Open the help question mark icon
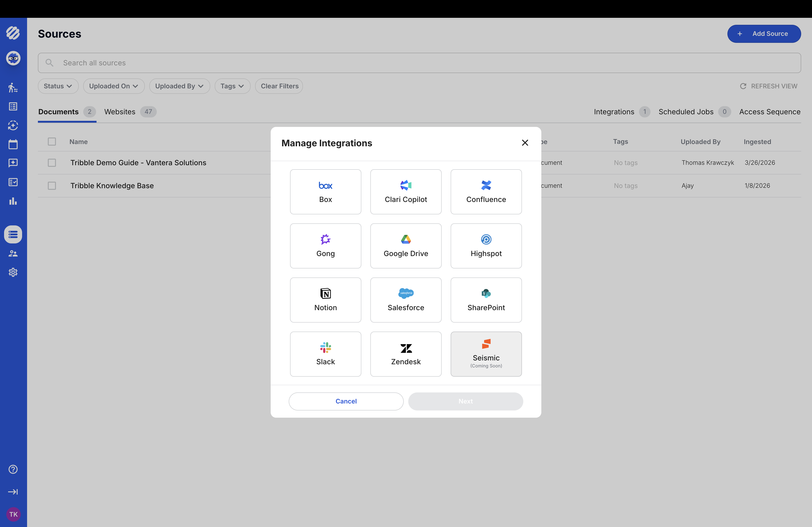 tap(13, 469)
